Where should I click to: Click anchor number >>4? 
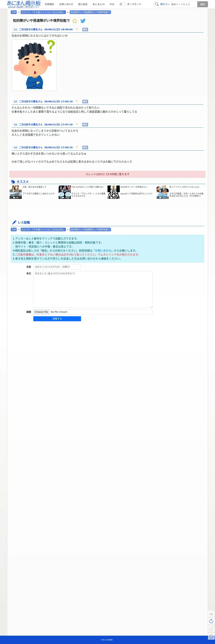[15, 147]
